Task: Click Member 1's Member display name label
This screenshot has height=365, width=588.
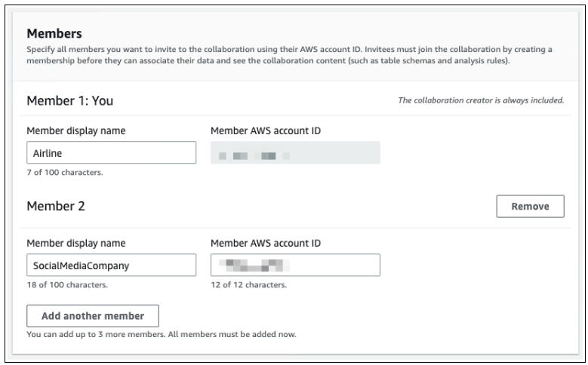Action: [x=75, y=130]
